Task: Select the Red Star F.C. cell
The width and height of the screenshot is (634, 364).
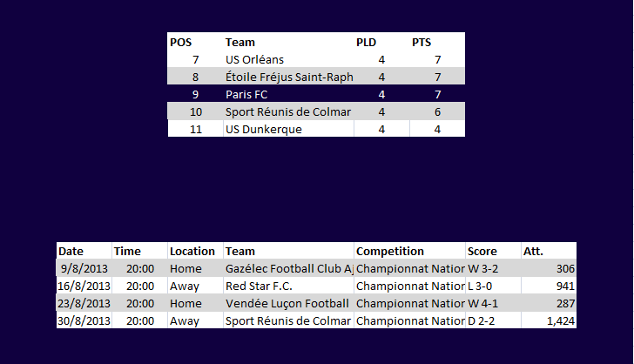Action: 289,286
